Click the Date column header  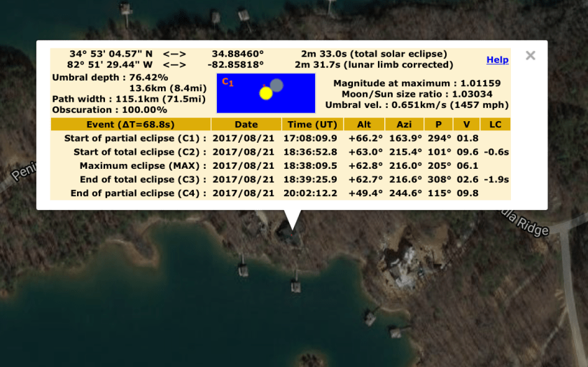click(246, 124)
